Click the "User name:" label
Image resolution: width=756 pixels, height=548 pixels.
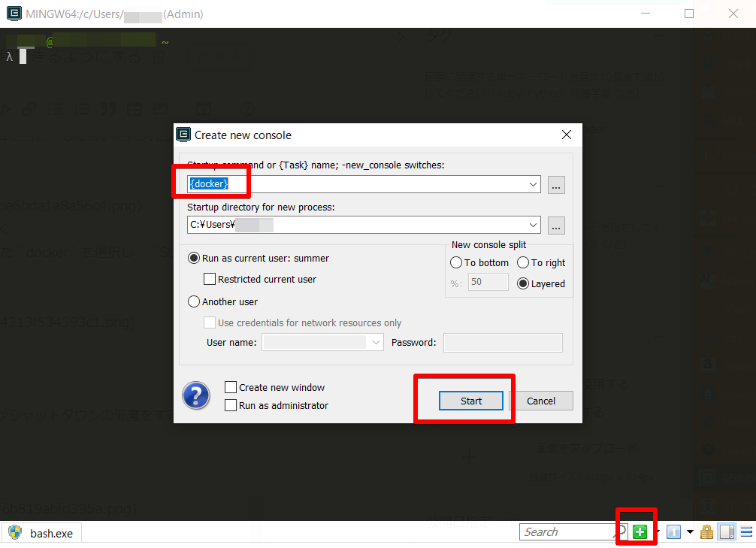pyautogui.click(x=231, y=343)
